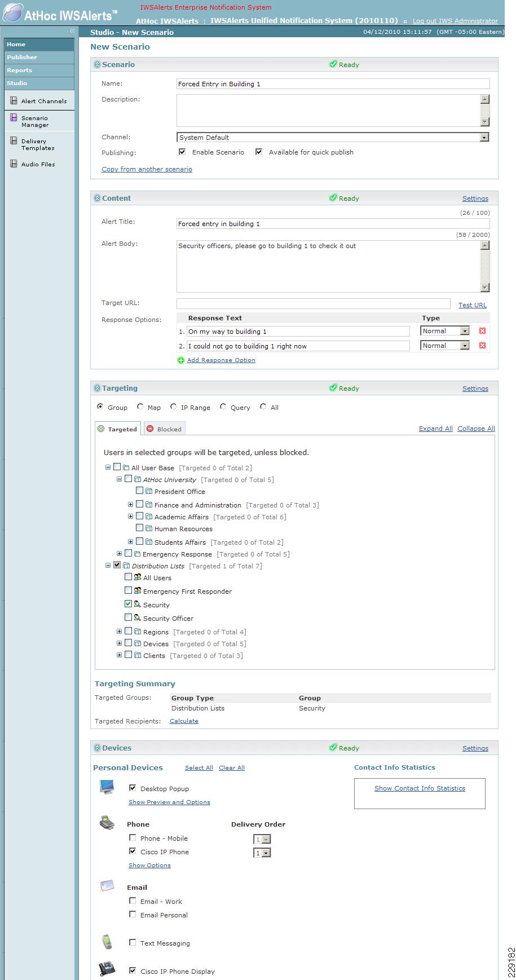Toggle the Enable Scenario checkbox
Image resolution: width=516 pixels, height=980 pixels.
182,152
